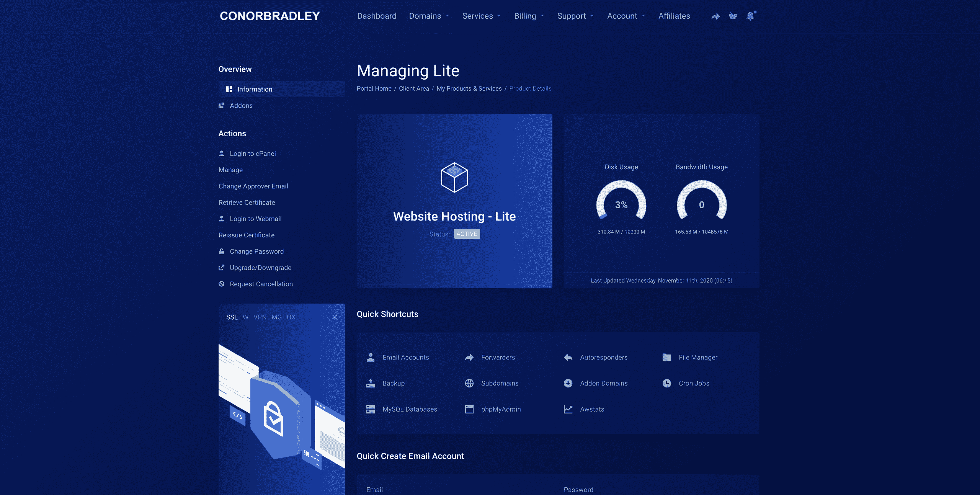Click Change Approver Email action
Viewport: 980px width, 495px height.
pos(253,186)
